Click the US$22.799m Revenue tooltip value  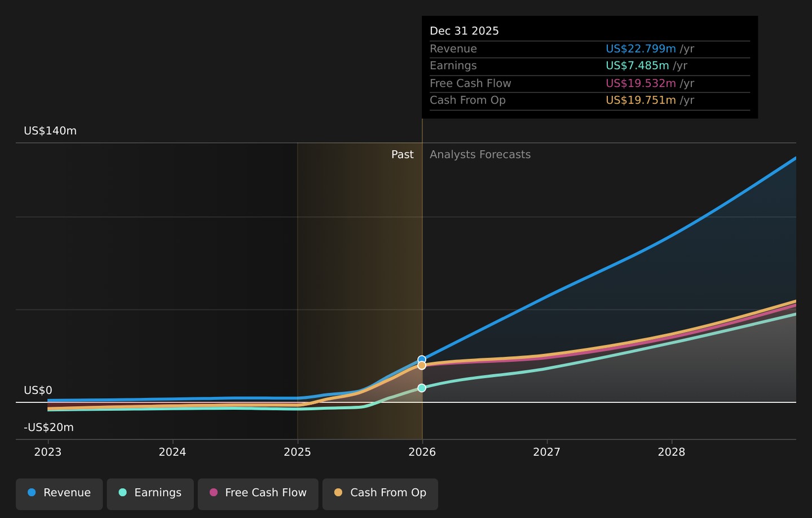click(x=641, y=49)
